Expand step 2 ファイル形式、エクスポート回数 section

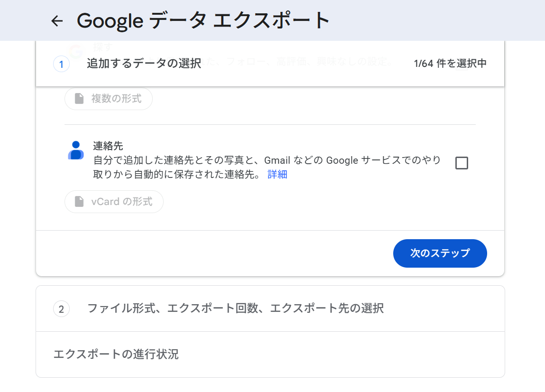coord(270,308)
